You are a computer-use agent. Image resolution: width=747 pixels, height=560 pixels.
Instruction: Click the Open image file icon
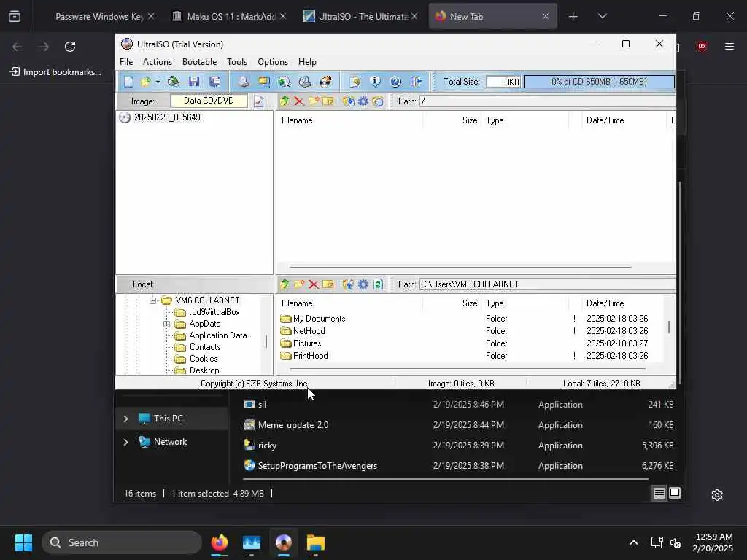[145, 82]
